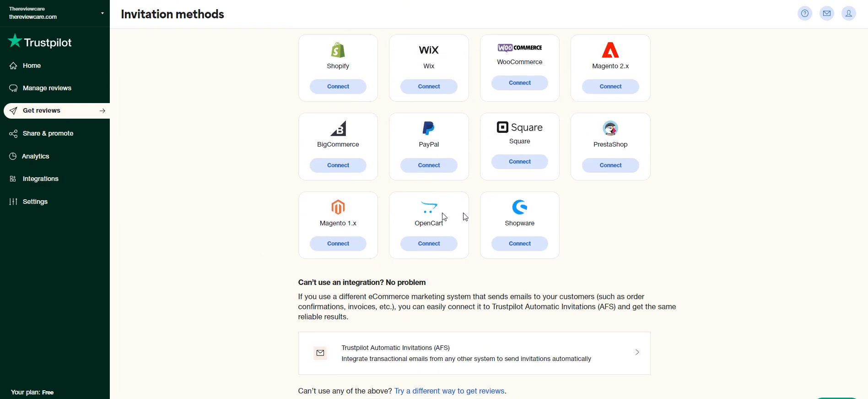Connect the OpenCart integration
This screenshot has width=868, height=399.
tap(429, 244)
